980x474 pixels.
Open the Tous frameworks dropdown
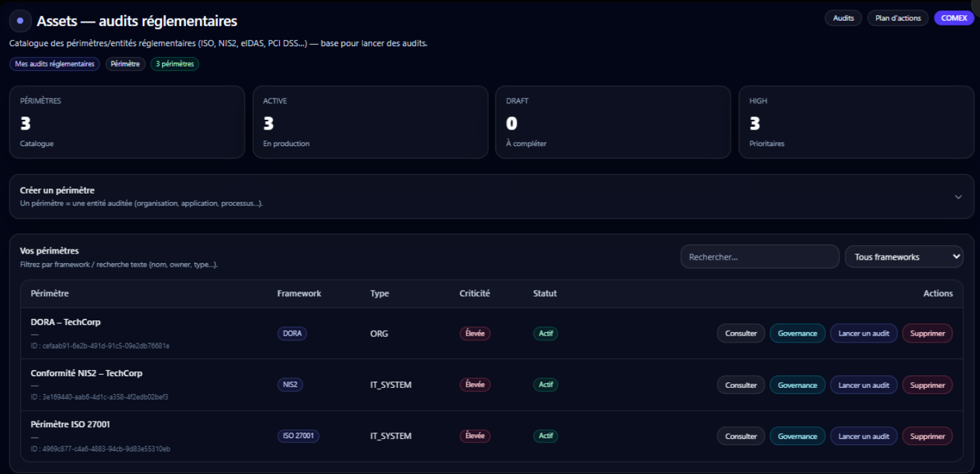[x=904, y=257]
